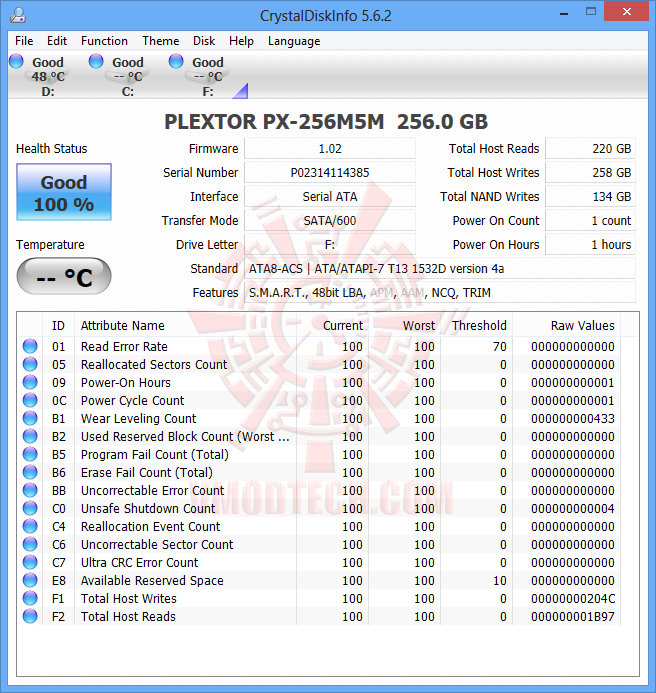Click the Interface field Serial ATA

[330, 196]
